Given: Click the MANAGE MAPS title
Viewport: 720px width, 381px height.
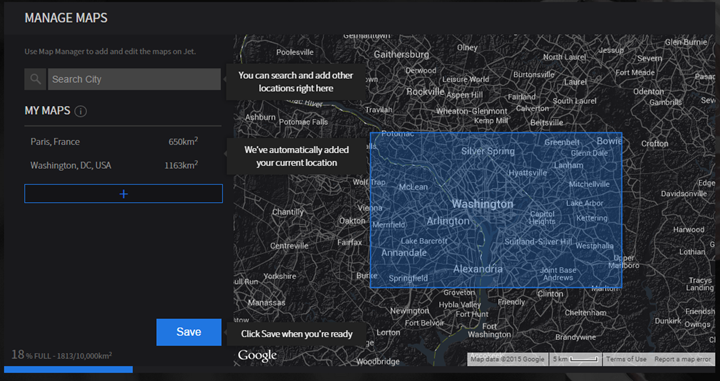Looking at the screenshot, I should pos(66,18).
